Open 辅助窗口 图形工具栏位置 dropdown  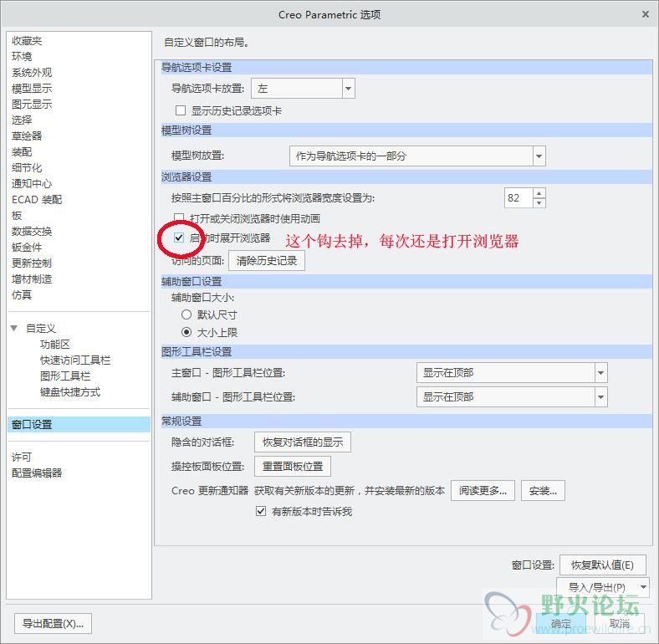[x=512, y=396]
